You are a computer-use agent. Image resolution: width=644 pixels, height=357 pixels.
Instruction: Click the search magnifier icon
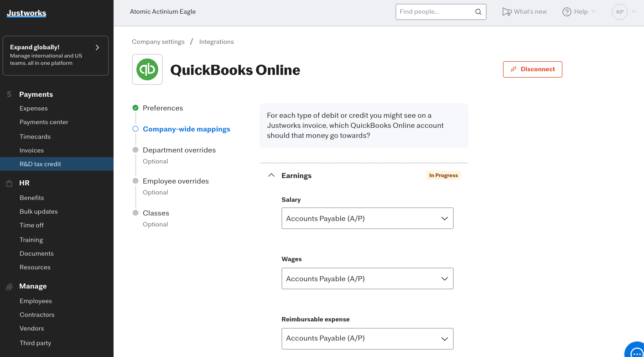pos(478,12)
